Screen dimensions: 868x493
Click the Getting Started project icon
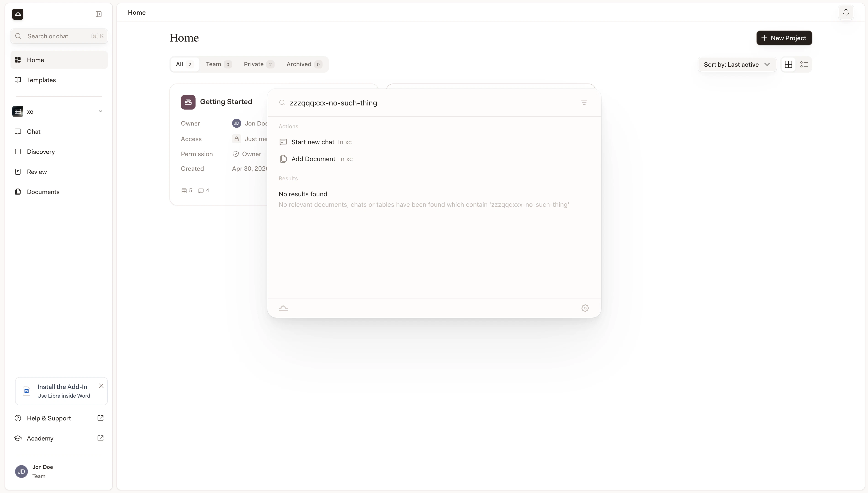[188, 102]
